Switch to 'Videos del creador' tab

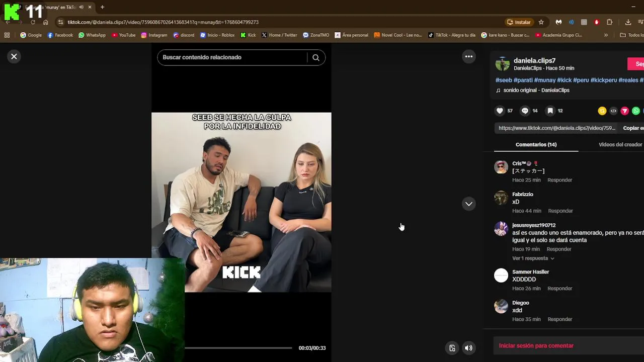pos(620,144)
